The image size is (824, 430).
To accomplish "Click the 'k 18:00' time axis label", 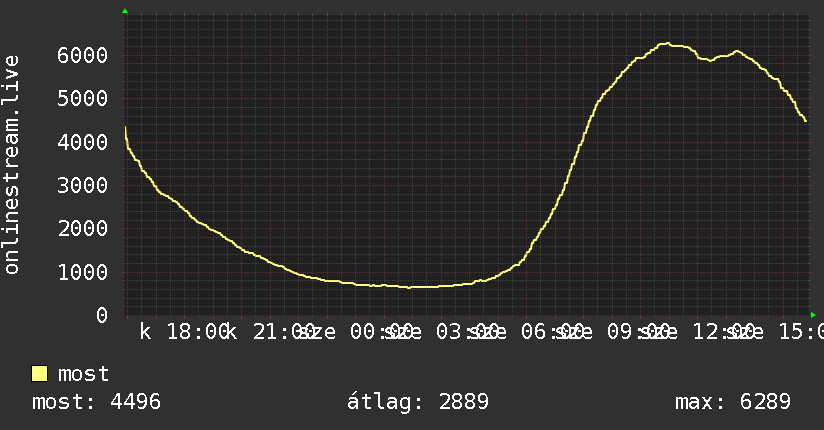I will (x=185, y=332).
